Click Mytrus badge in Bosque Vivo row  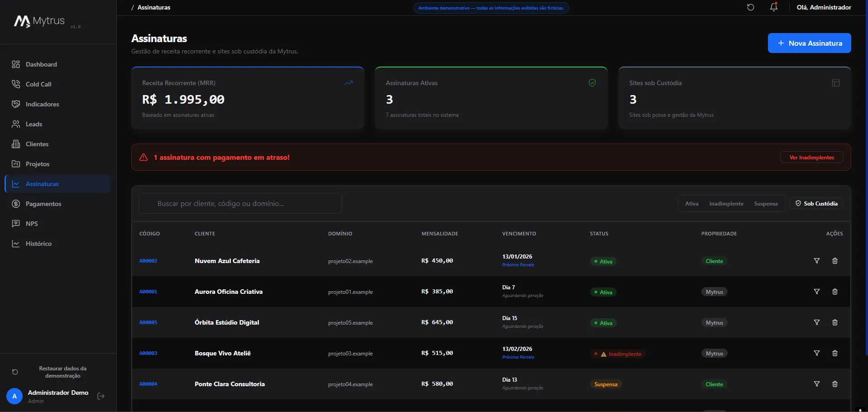[715, 354]
